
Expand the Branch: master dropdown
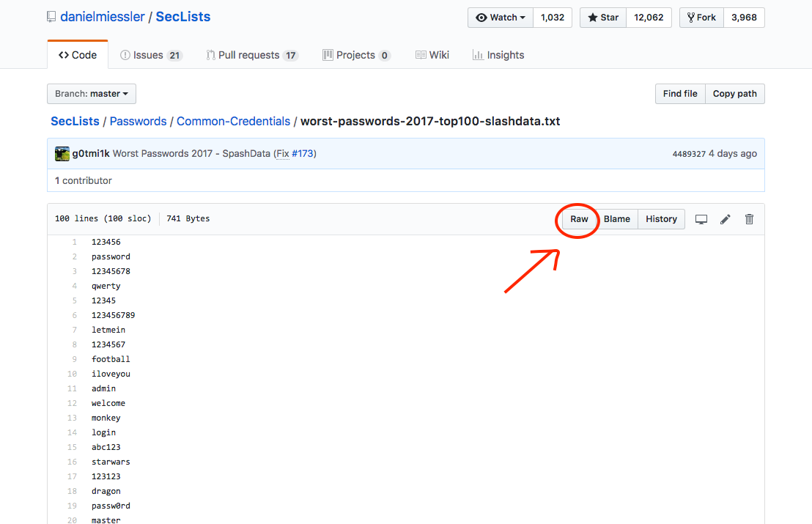tap(92, 94)
